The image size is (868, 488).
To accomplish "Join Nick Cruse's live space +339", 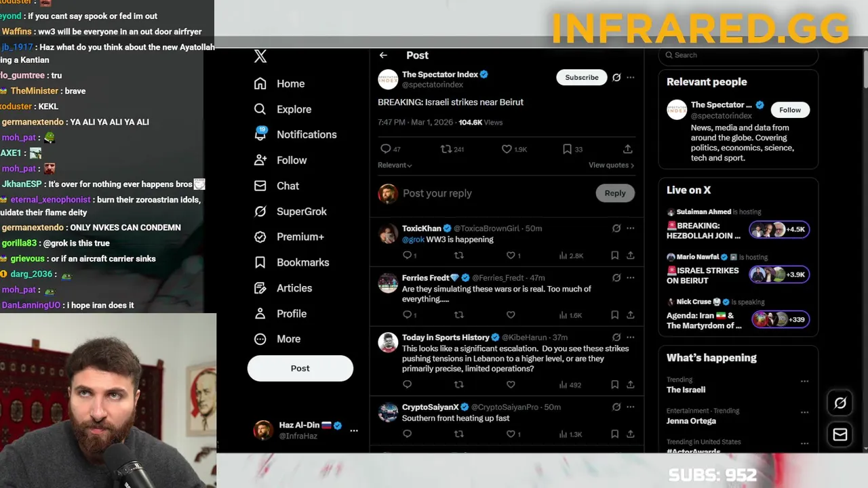I will pyautogui.click(x=781, y=319).
